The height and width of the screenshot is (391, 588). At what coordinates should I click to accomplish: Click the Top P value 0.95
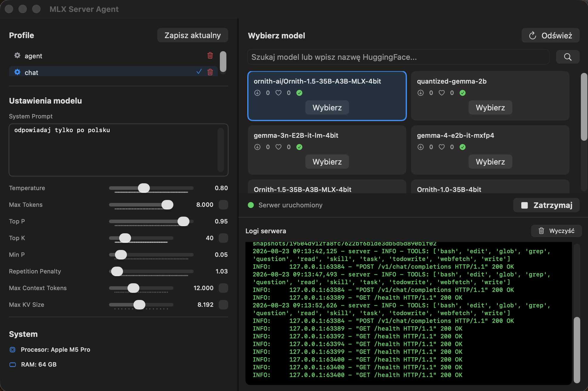coord(221,221)
